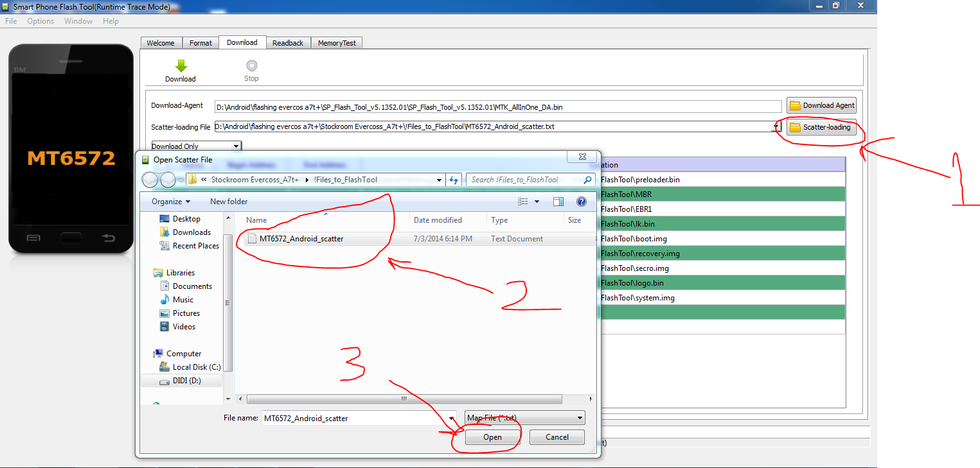This screenshot has height=468, width=980.
Task: Click the FlashTool\boot.img location cell
Action: [x=722, y=239]
